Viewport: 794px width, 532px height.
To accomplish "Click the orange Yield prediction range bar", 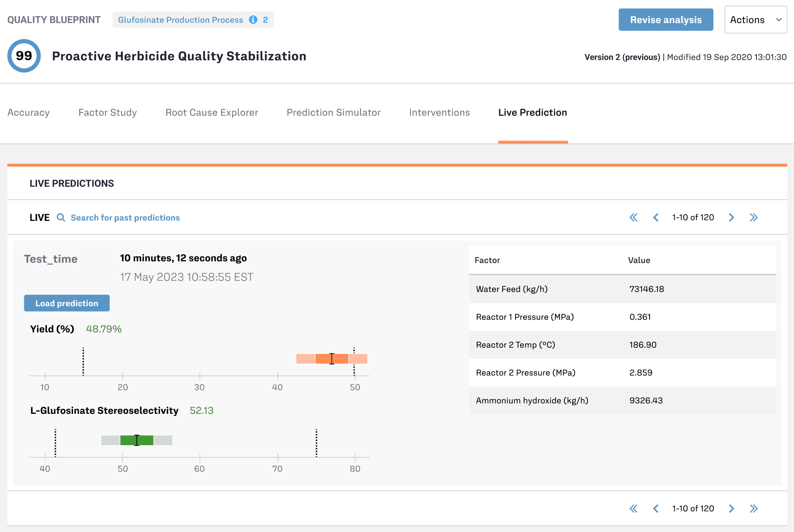I will tap(331, 359).
